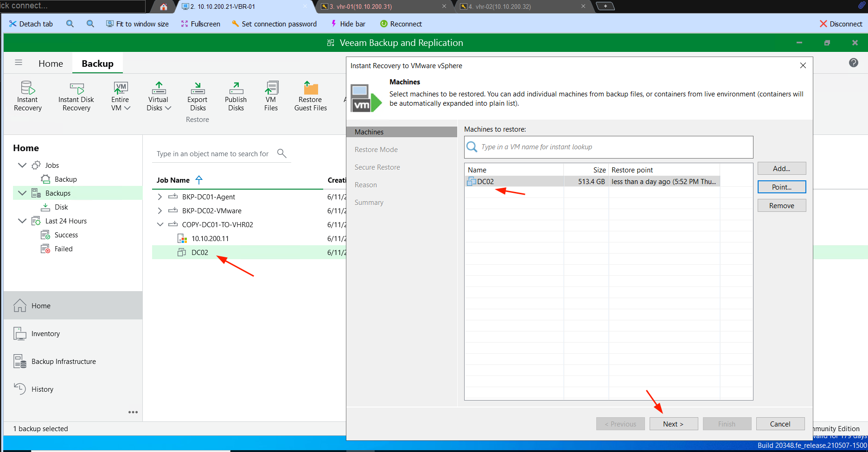Reconnect the remote session
The width and height of the screenshot is (868, 452).
pos(401,24)
